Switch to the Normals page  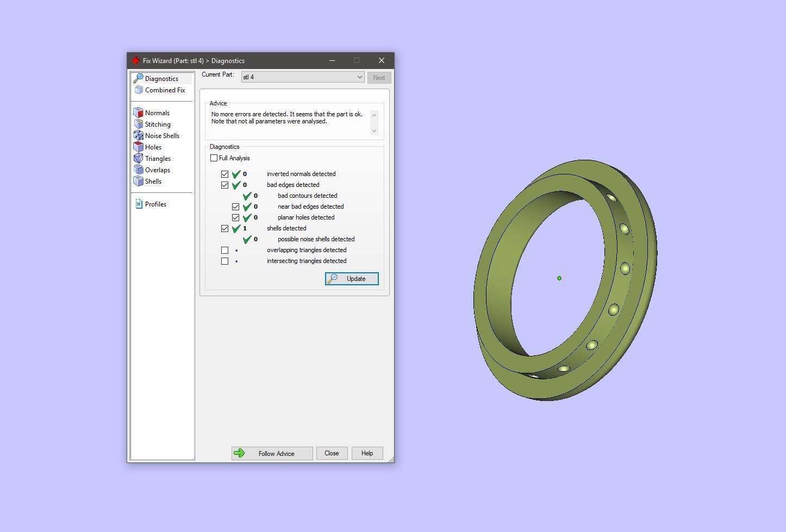click(x=157, y=113)
